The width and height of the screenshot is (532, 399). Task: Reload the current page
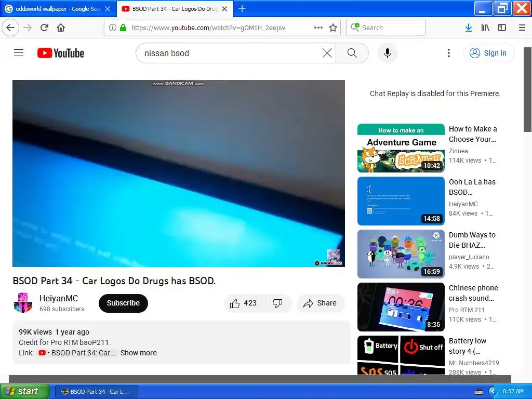click(x=44, y=28)
